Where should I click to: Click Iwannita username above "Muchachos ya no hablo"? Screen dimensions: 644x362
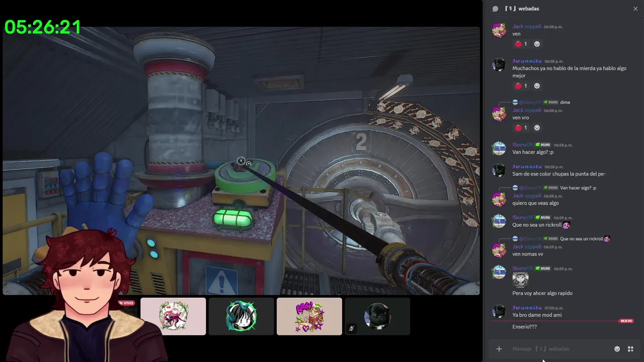527,61
